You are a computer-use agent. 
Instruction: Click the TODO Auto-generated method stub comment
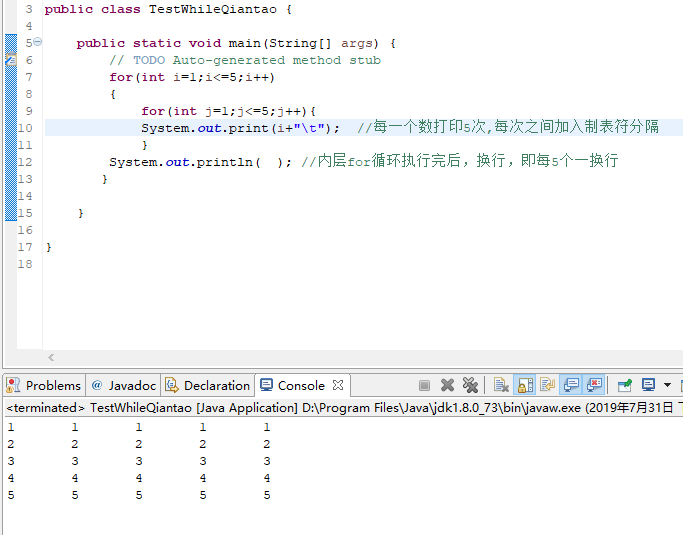pos(245,60)
